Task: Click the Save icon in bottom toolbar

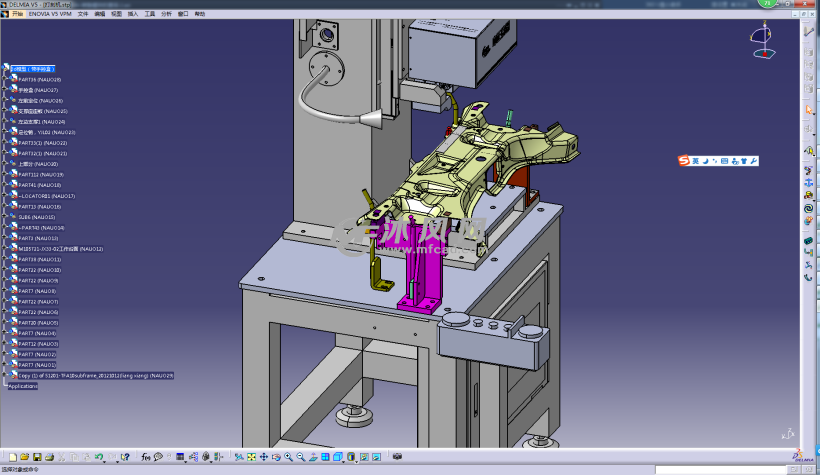Action: tap(36, 457)
